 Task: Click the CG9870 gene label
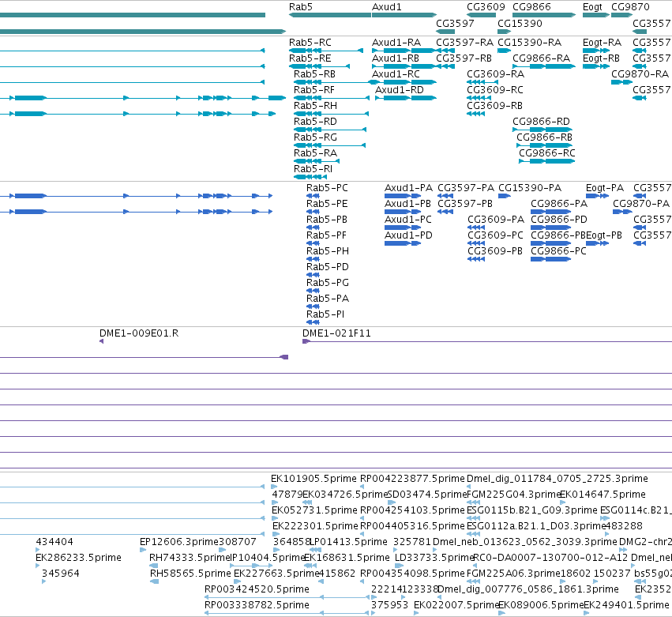[630, 7]
